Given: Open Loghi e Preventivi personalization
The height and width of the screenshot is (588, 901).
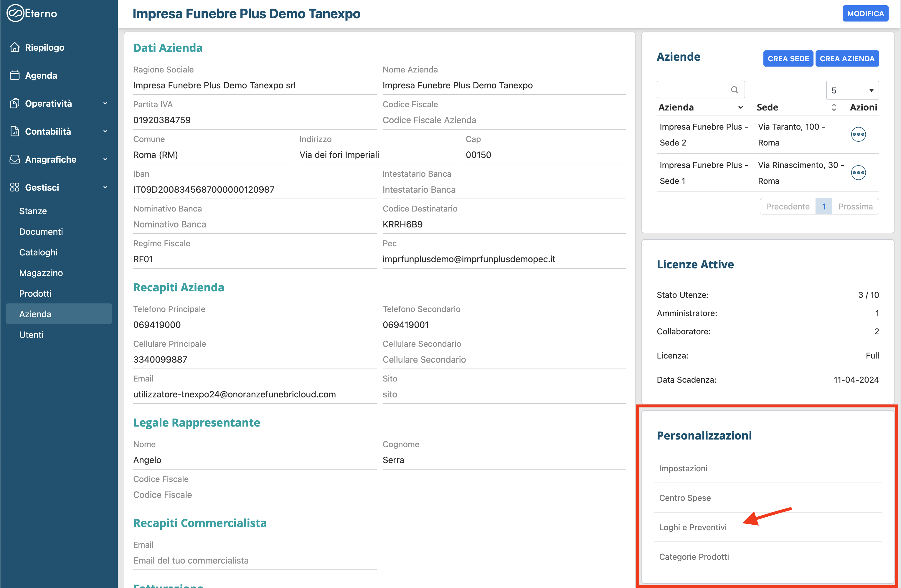Looking at the screenshot, I should coord(692,527).
